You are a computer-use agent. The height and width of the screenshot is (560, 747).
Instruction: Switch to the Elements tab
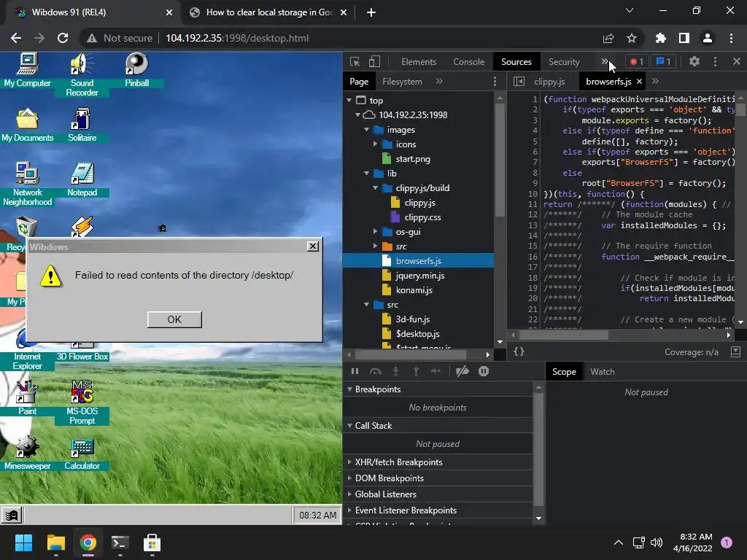419,62
